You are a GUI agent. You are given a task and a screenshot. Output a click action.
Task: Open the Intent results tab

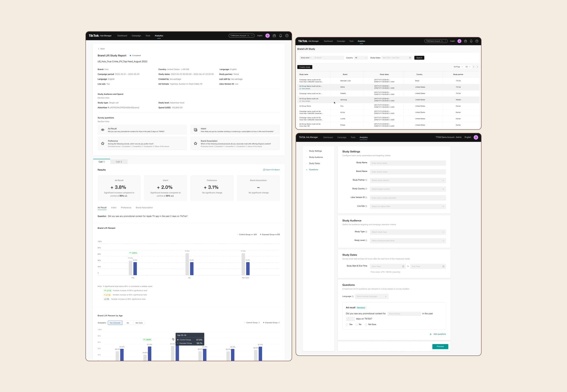tap(114, 207)
